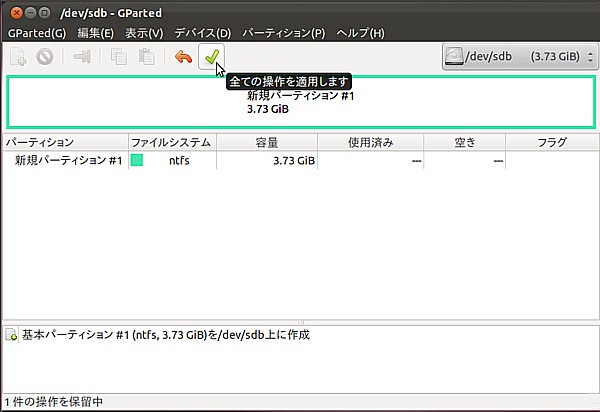
Task: Click the パーティション column header
Action: click(65, 142)
